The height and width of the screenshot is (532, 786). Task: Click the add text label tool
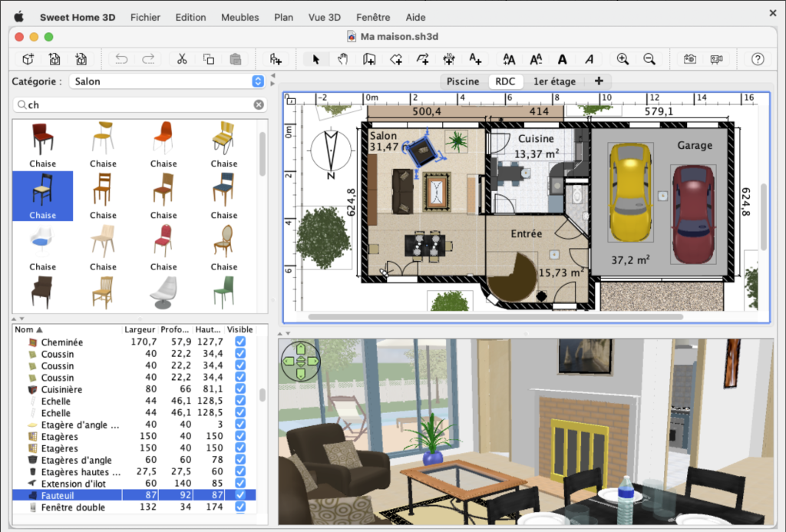point(475,59)
